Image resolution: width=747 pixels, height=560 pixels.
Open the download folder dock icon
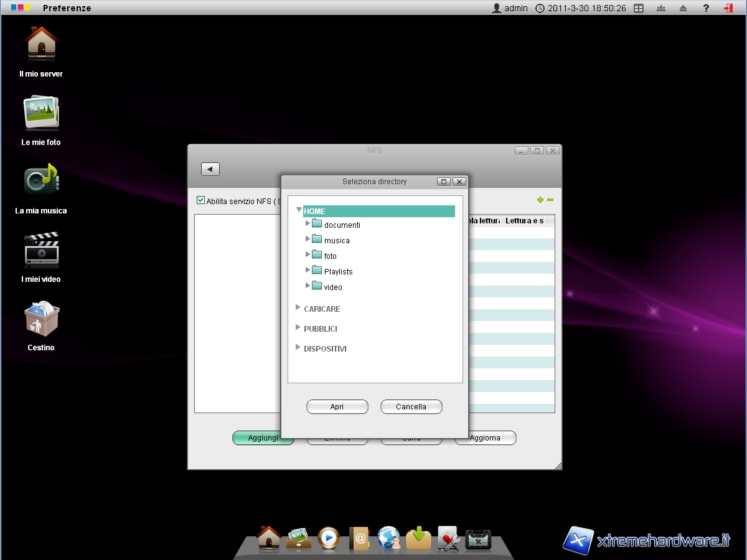pos(418,538)
